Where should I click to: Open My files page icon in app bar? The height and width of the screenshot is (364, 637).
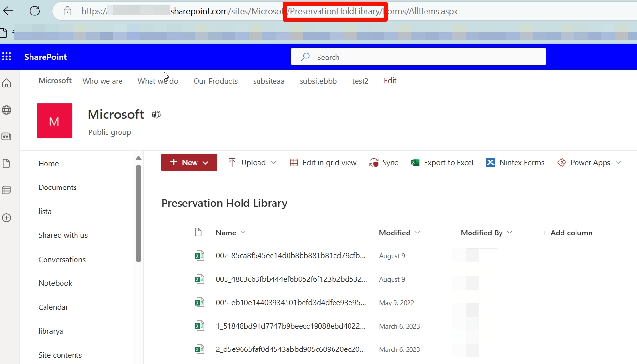click(x=7, y=164)
